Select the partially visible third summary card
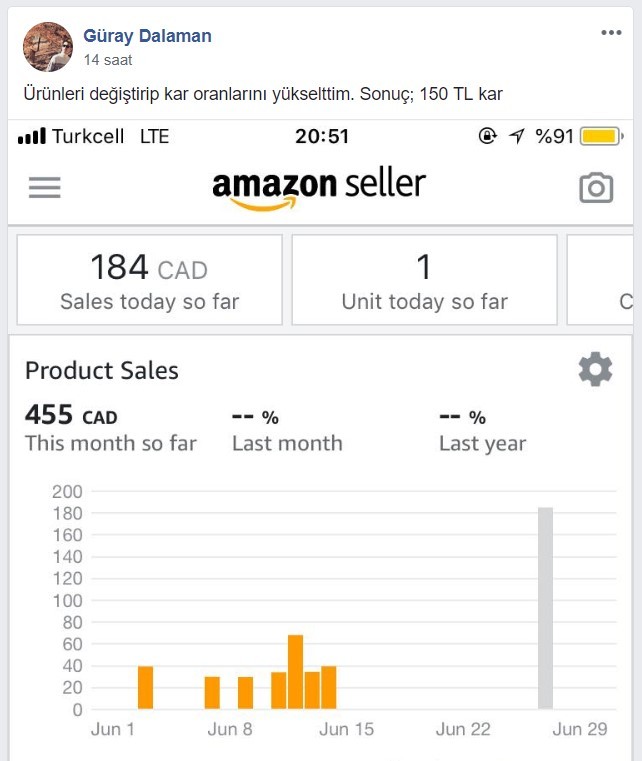The image size is (642, 761). pos(600,280)
